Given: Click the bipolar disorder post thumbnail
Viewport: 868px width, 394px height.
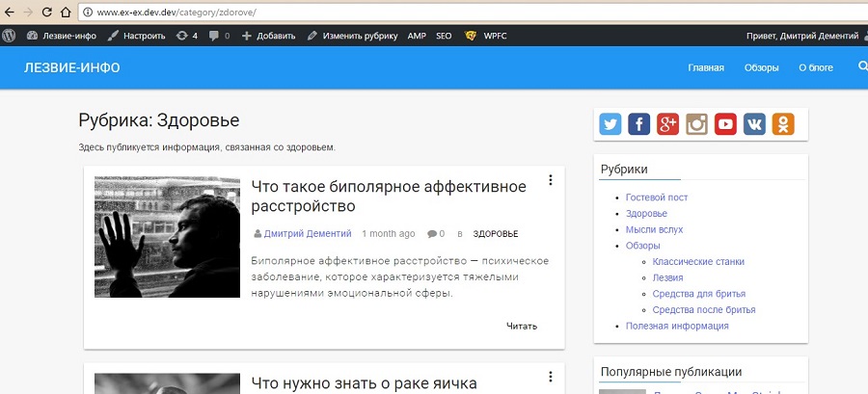Looking at the screenshot, I should (x=167, y=237).
